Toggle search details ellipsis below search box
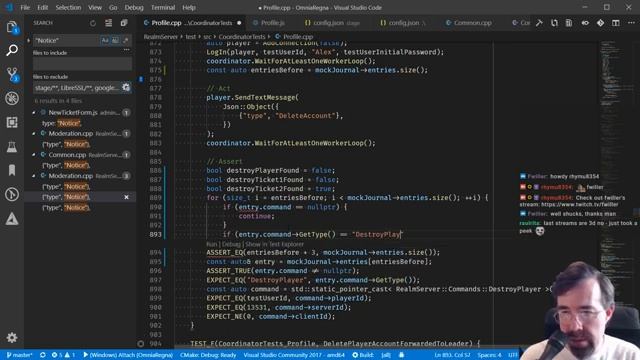Viewport: 640px width, 360px height. click(127, 50)
